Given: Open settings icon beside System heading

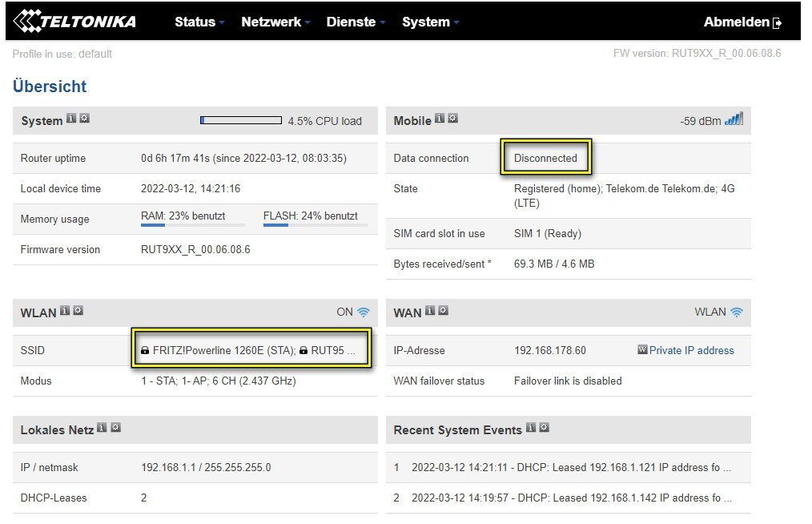Looking at the screenshot, I should tap(84, 119).
